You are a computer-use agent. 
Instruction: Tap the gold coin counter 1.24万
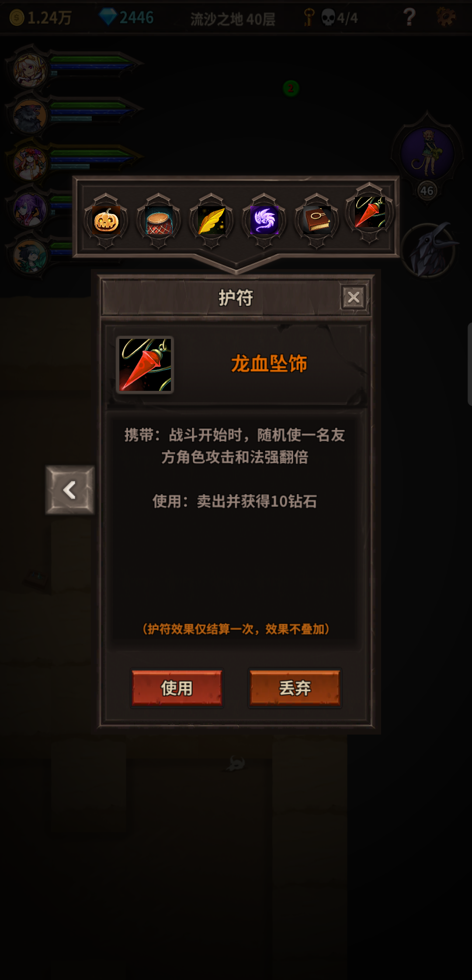(41, 18)
